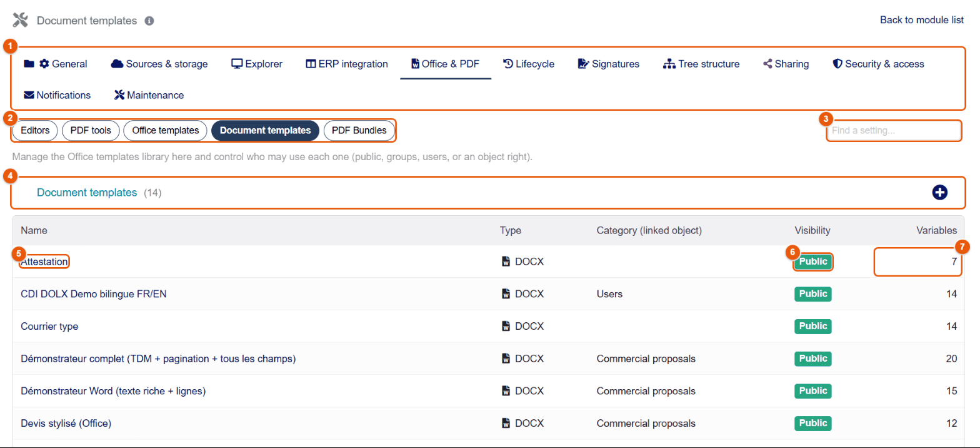Viewport: 980px width, 448px height.
Task: Open the Signatures tab
Action: click(x=609, y=64)
